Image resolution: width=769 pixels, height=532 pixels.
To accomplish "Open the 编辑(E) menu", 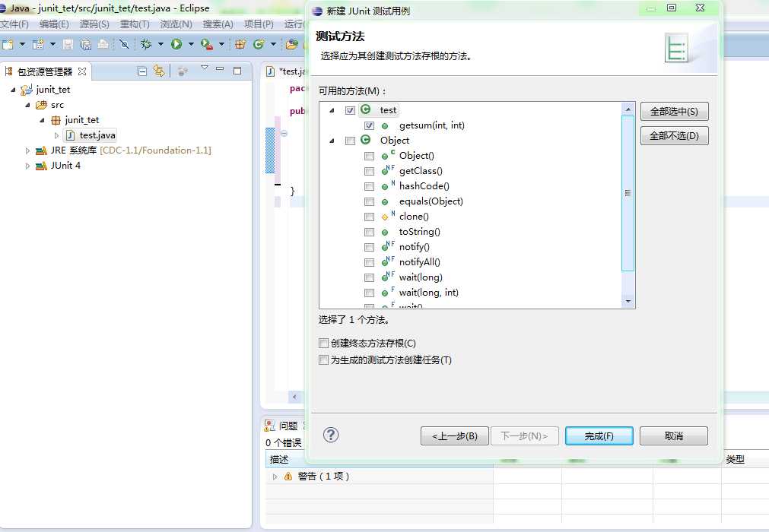I will pos(54,24).
